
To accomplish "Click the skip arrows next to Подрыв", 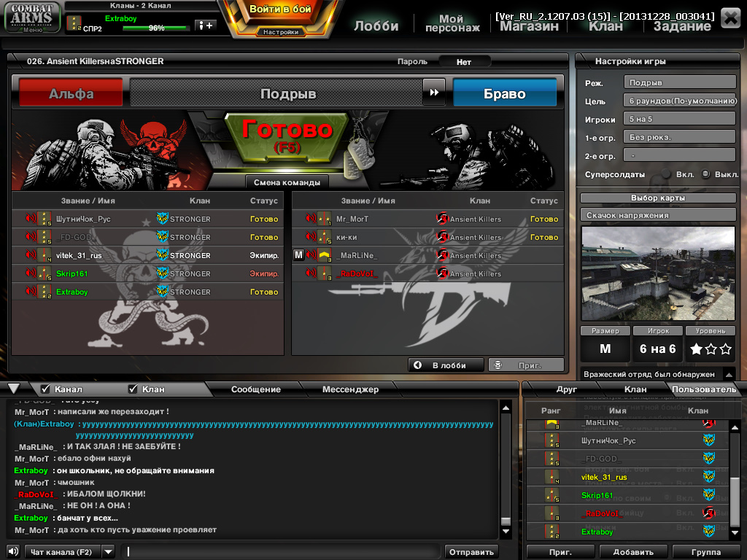I will (x=434, y=93).
